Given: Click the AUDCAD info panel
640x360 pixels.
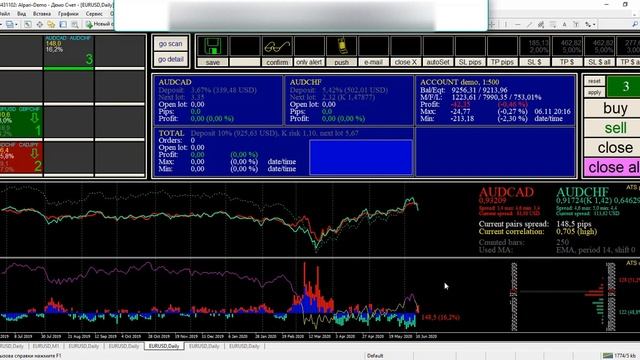Looking at the screenshot, I should click(218, 100).
